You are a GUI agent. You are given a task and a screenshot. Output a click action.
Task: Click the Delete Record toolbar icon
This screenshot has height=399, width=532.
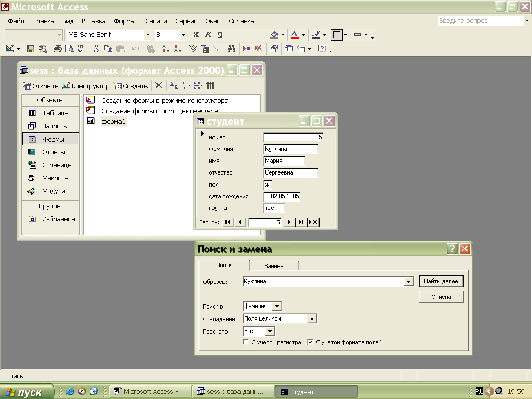[258, 49]
